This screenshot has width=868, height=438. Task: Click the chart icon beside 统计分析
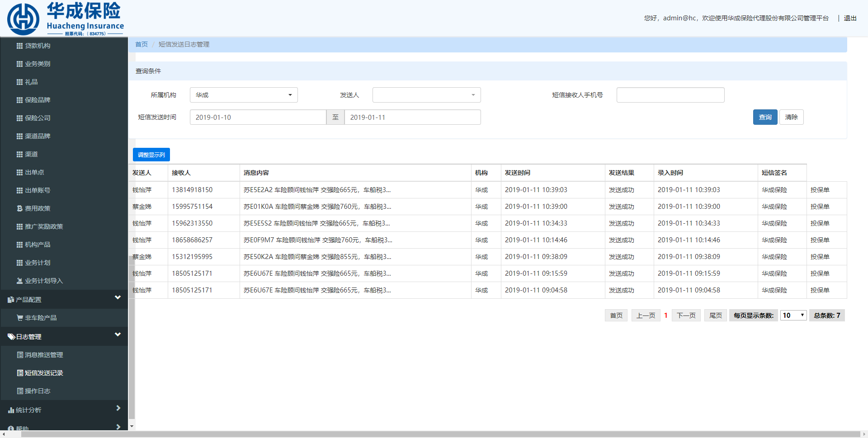(11, 410)
